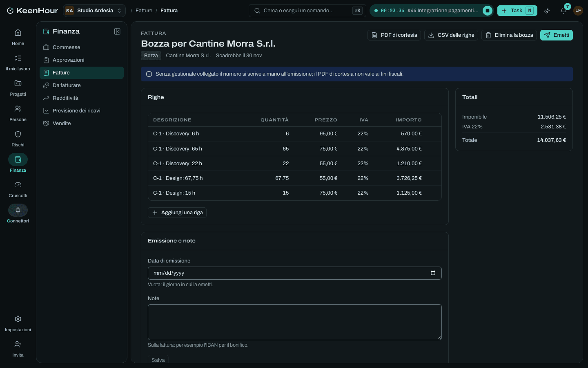This screenshot has width=588, height=368.
Task: Open Previsione dei ricavi
Action: (82, 111)
